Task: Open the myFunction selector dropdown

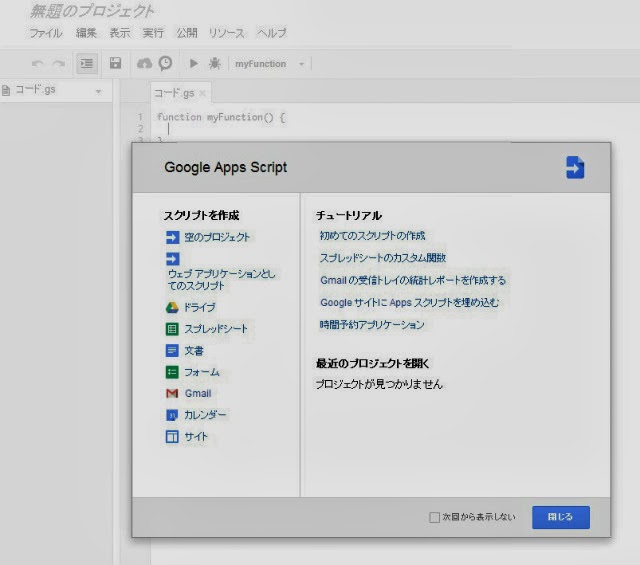Action: 270,64
